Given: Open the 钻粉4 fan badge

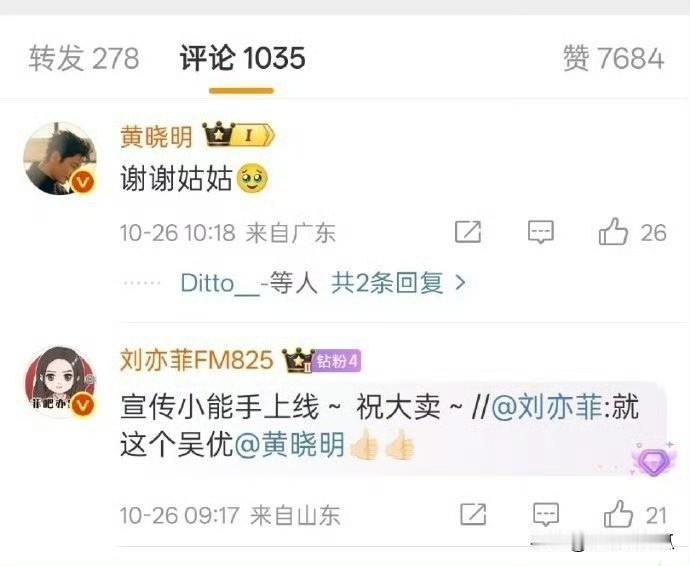Looking at the screenshot, I should 338,361.
